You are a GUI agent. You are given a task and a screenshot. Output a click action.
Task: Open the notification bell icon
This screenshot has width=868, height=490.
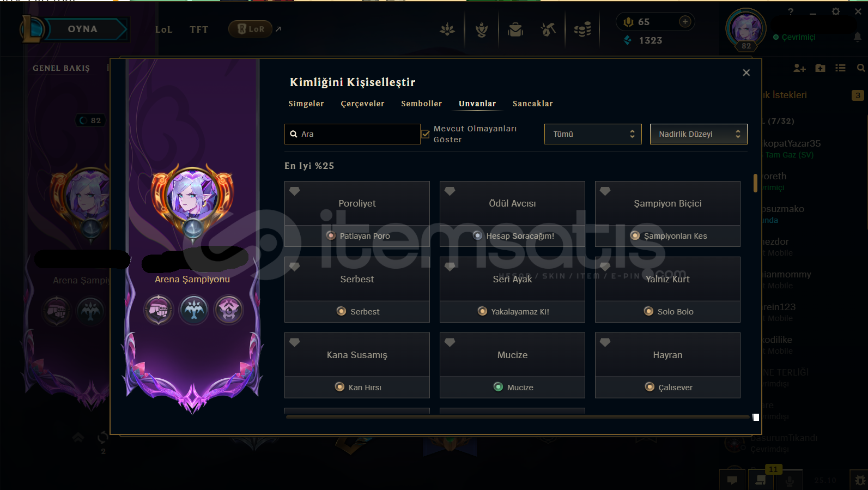coord(858,37)
